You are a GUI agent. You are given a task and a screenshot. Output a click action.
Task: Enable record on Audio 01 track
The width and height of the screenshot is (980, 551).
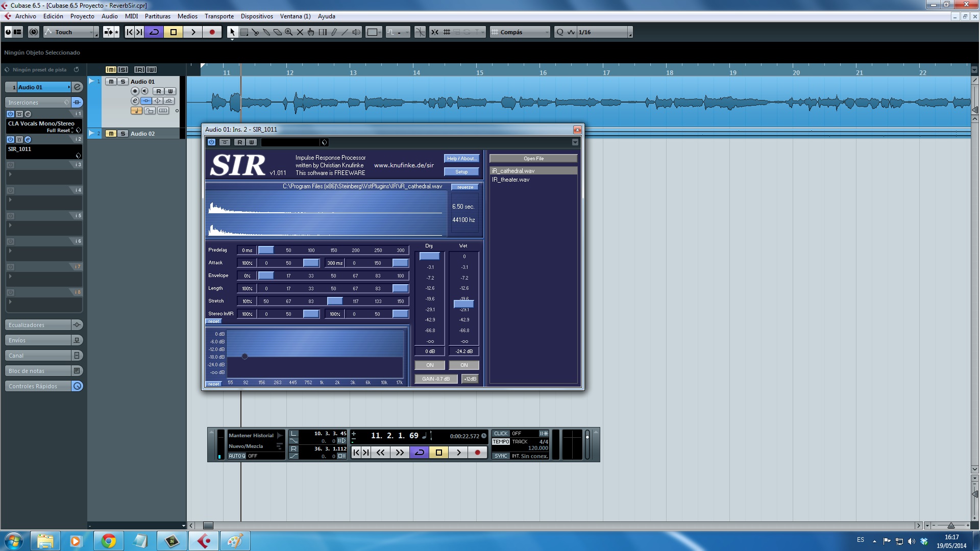click(135, 91)
